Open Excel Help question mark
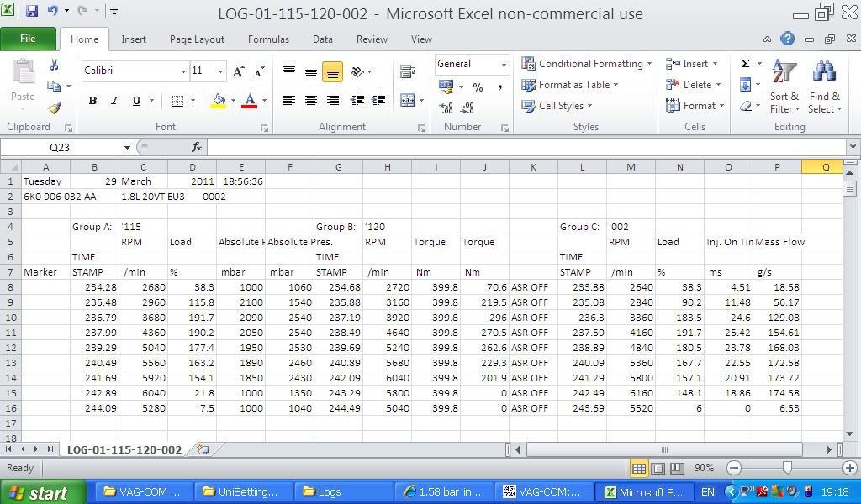Screen dimensions: 861x504 tap(787, 39)
